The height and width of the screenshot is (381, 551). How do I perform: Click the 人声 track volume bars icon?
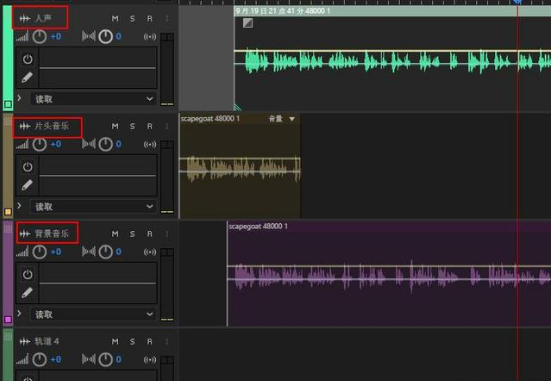coord(22,37)
